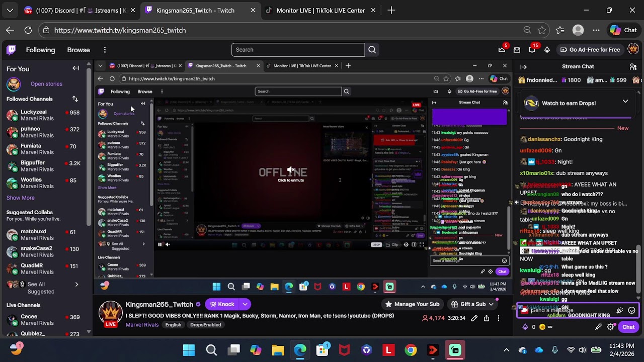
Task: Click the Knock button
Action: coord(221,304)
